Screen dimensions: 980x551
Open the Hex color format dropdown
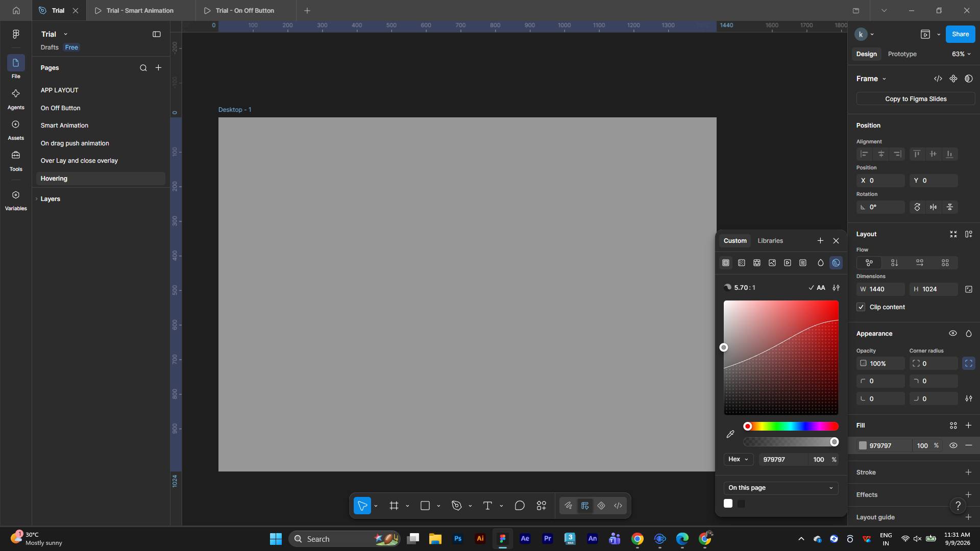pyautogui.click(x=738, y=459)
